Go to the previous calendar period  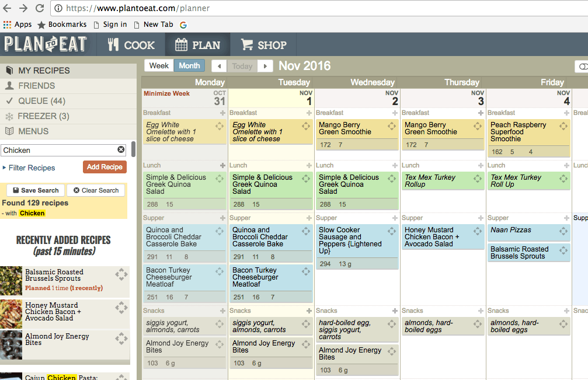220,67
